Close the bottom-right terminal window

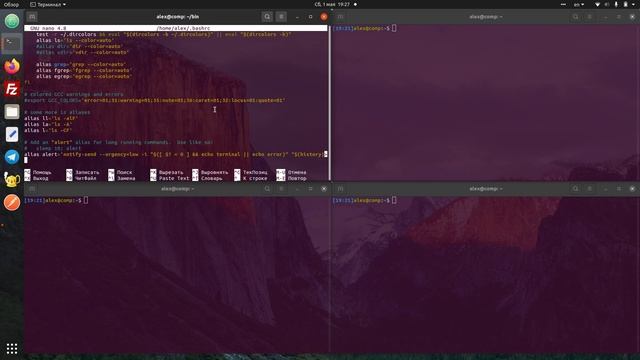coord(632,189)
